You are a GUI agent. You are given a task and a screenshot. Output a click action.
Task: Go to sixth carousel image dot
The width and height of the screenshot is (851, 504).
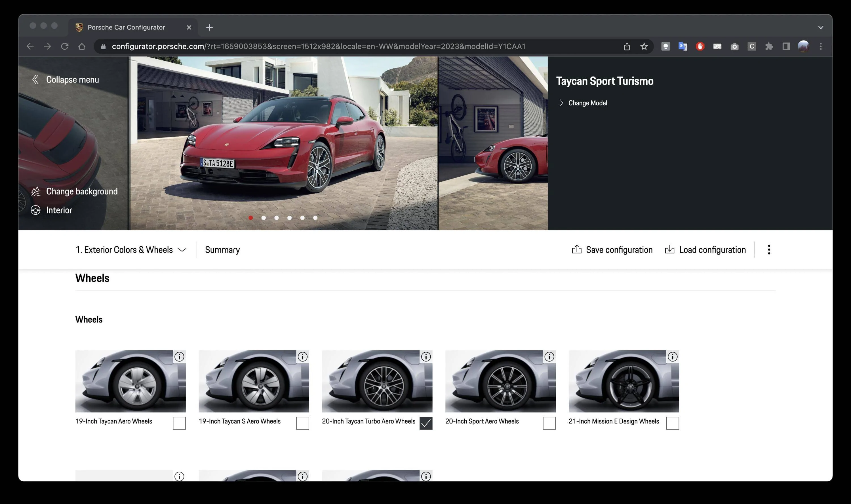click(315, 218)
